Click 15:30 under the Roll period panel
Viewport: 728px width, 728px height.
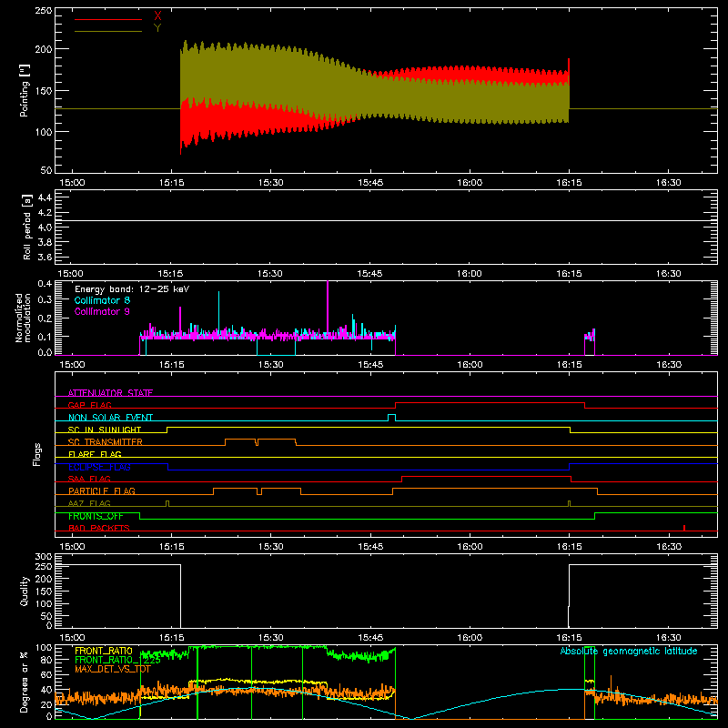pyautogui.click(x=270, y=274)
